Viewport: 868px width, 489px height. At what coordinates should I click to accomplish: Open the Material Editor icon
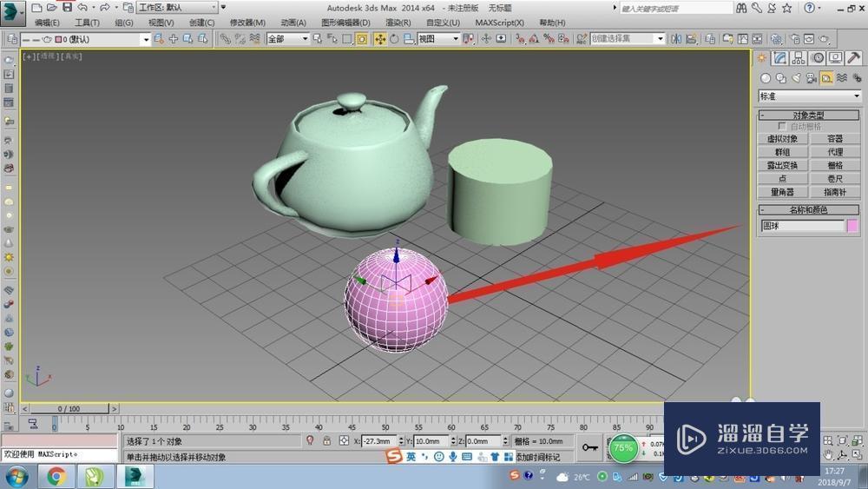point(776,39)
